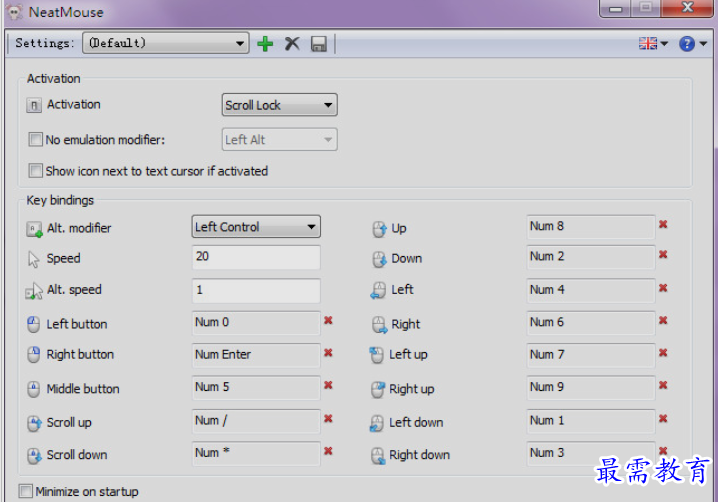The height and width of the screenshot is (502, 718).
Task: Select the Scroll up Num / field
Action: tap(256, 421)
